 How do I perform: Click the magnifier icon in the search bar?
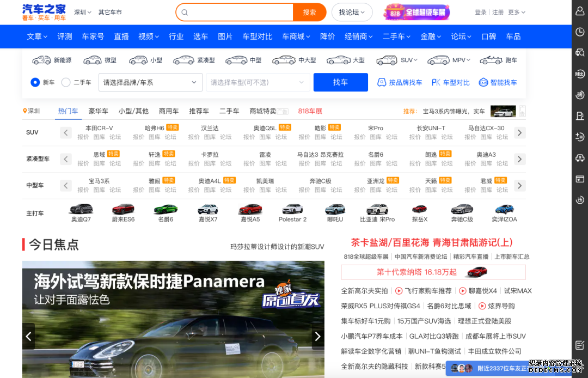(x=185, y=11)
